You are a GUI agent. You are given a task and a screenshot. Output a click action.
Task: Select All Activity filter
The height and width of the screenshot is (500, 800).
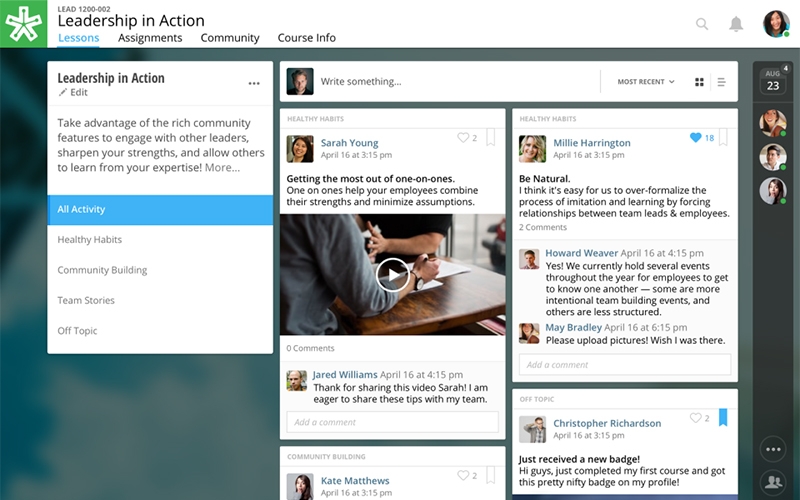160,210
